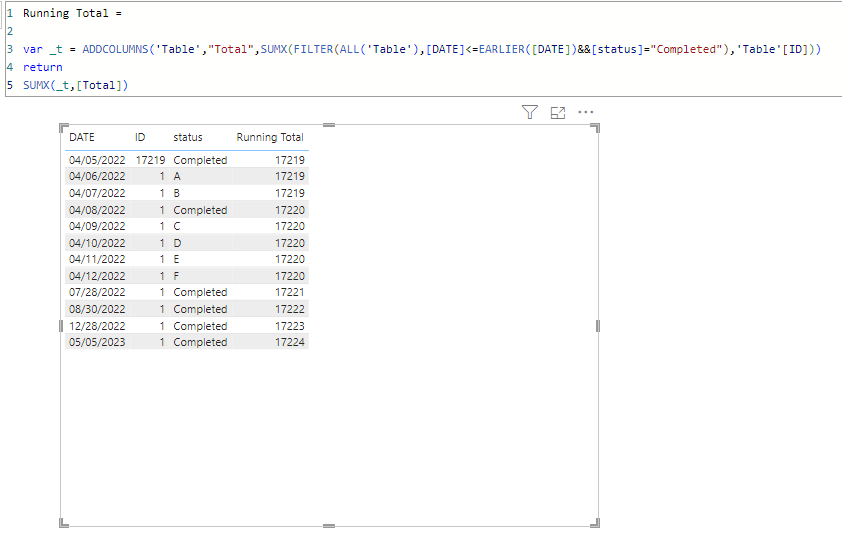Select status cell D
This screenshot has height=540, width=842.
click(x=177, y=243)
